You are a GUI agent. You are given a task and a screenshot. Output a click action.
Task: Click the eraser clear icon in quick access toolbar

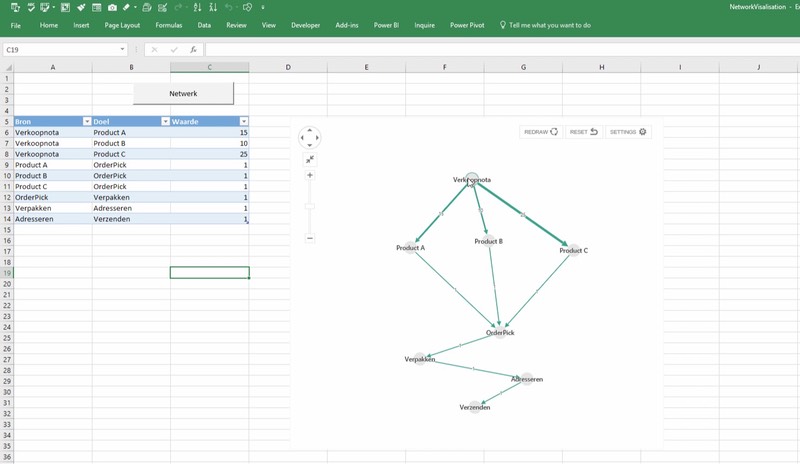coord(126,7)
